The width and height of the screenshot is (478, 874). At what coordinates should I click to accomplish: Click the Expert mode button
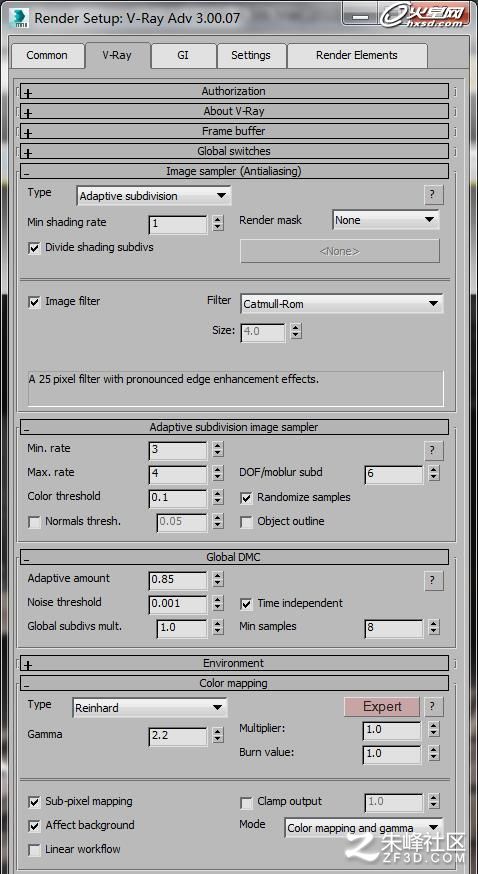pyautogui.click(x=382, y=706)
